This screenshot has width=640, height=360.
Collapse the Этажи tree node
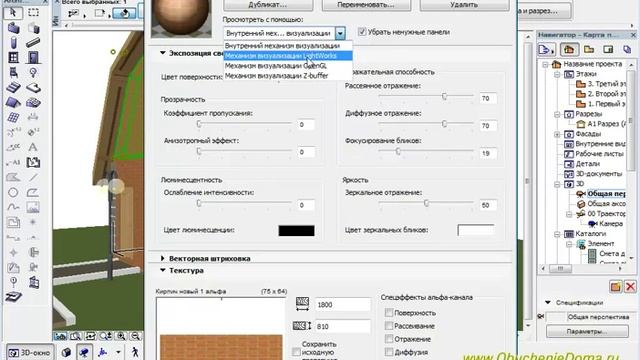click(x=557, y=74)
